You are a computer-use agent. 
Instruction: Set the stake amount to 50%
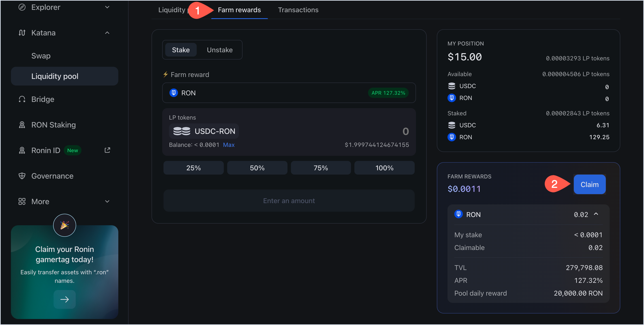(257, 168)
